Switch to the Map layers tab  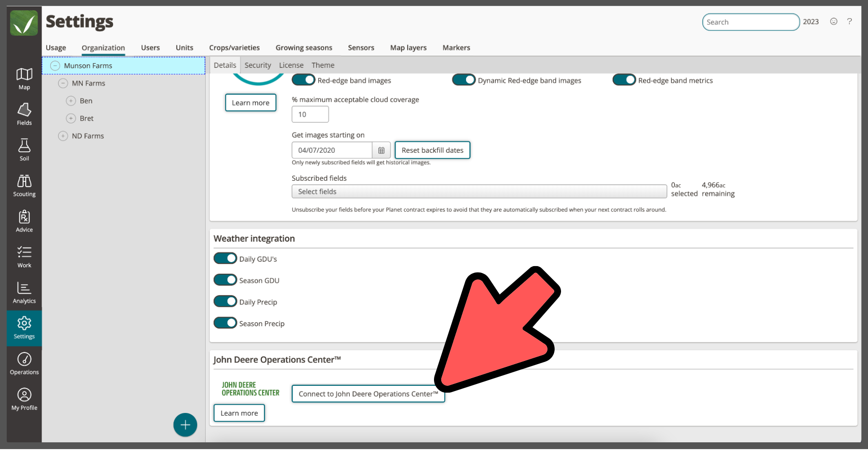(408, 48)
